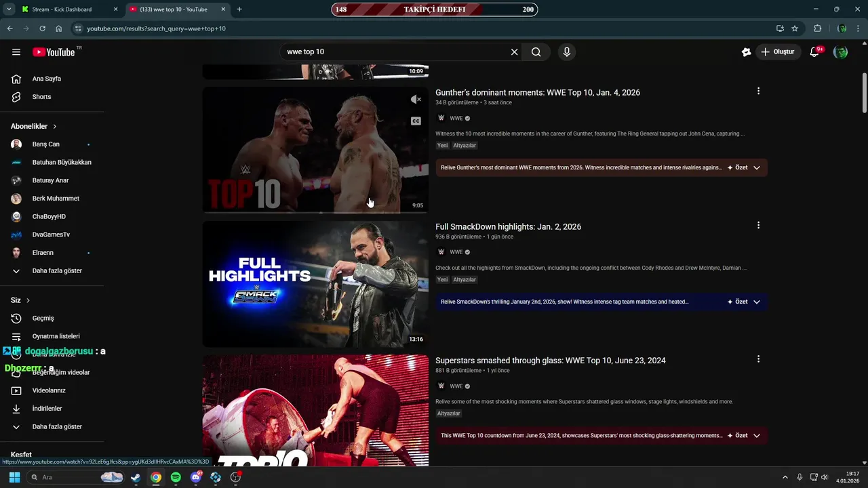The height and width of the screenshot is (488, 868).
Task: Open the YouTube hamburger guide menu
Action: (x=16, y=52)
